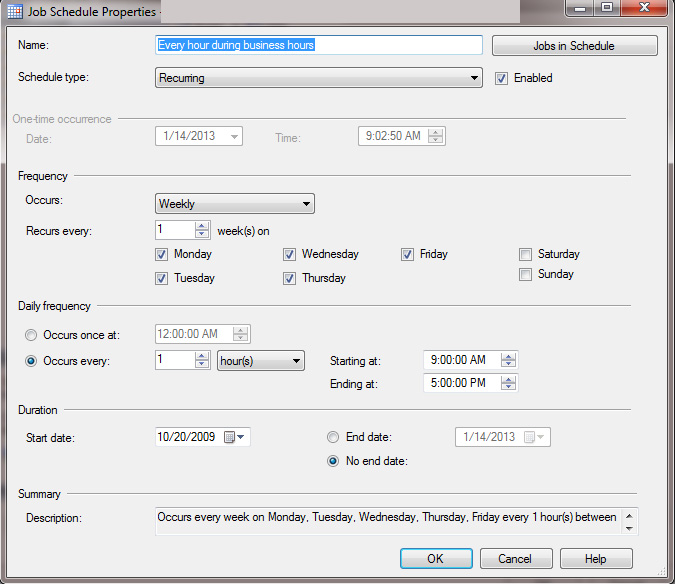This screenshot has height=584, width=675.
Task: Decrease the Starting at time
Action: [508, 364]
